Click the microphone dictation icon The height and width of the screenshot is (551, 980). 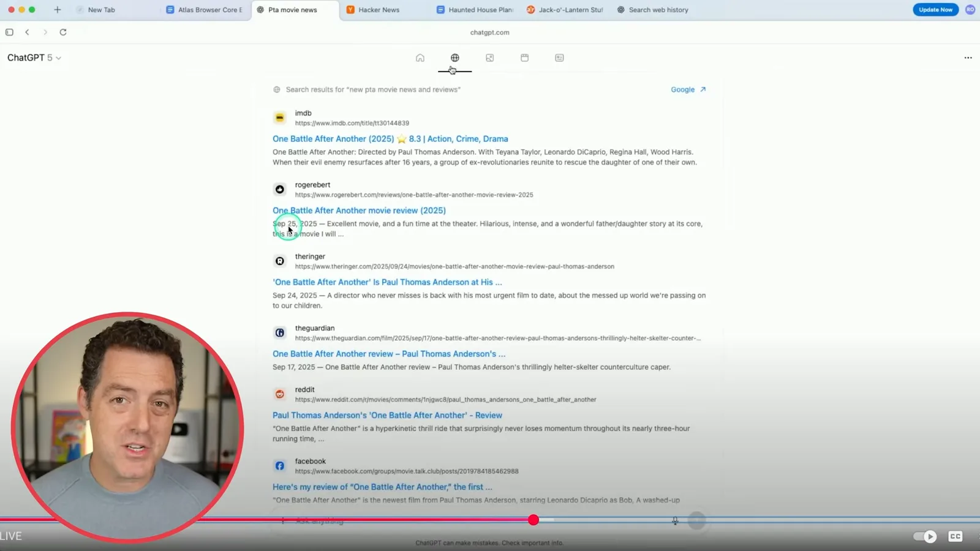tap(675, 520)
